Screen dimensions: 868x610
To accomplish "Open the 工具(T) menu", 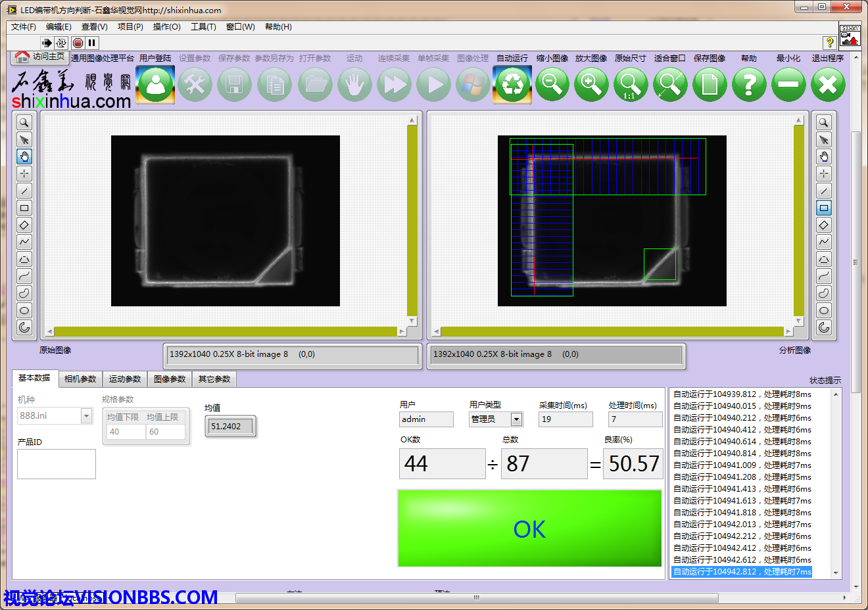I will (203, 27).
